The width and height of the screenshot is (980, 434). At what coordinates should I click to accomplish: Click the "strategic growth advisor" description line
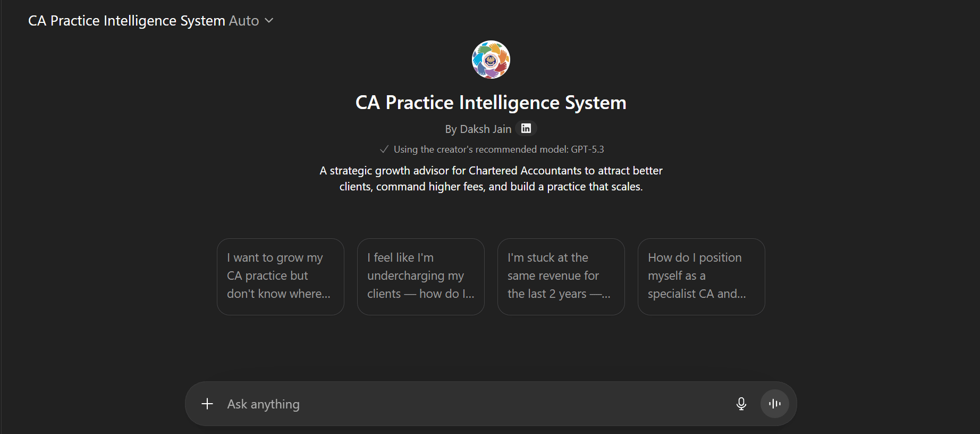tap(491, 171)
